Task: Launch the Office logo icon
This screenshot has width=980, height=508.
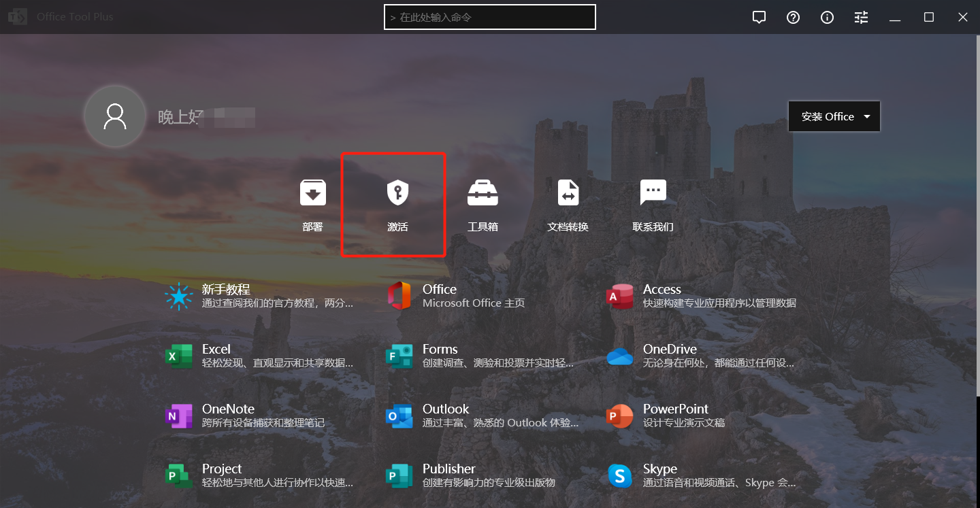Action: tap(399, 297)
